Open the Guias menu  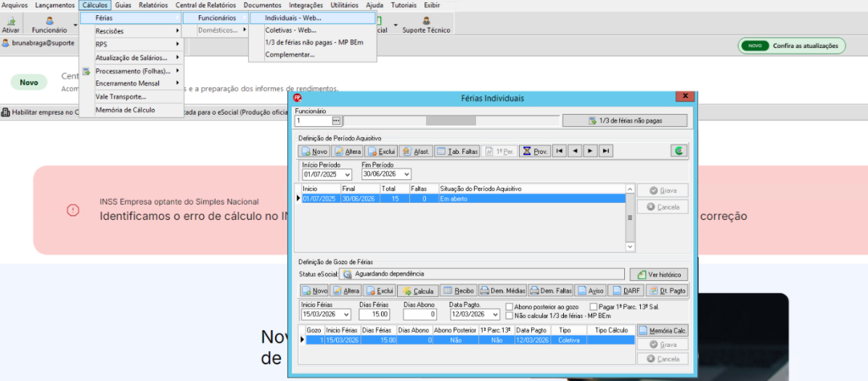click(x=123, y=5)
